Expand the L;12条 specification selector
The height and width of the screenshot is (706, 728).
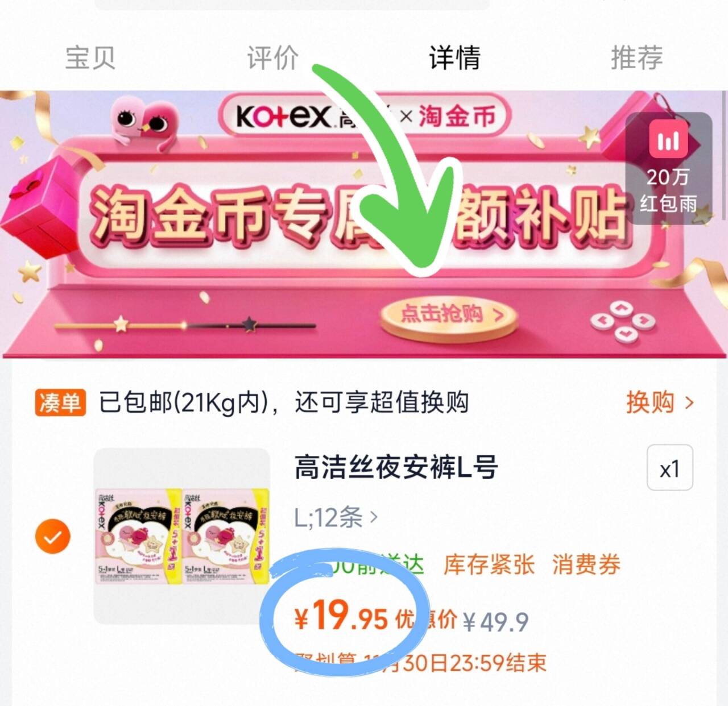[x=336, y=517]
